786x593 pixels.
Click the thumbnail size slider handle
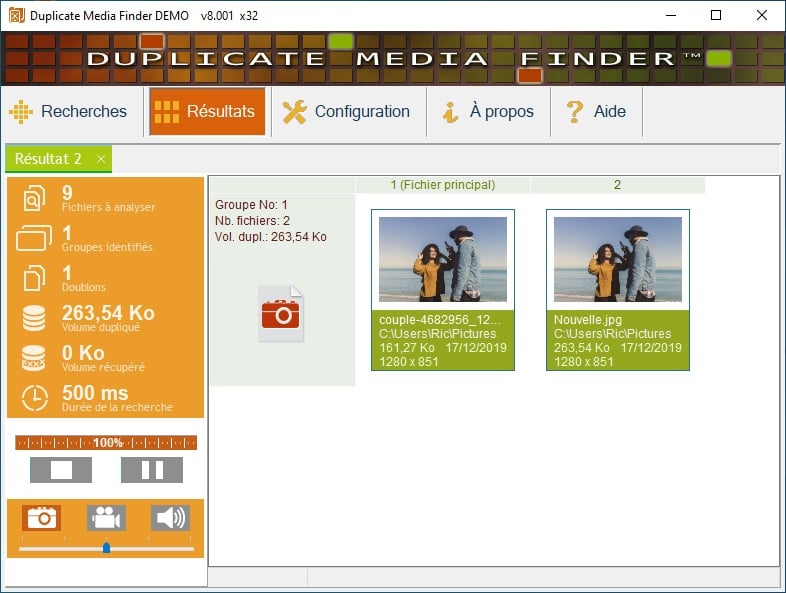pyautogui.click(x=106, y=548)
